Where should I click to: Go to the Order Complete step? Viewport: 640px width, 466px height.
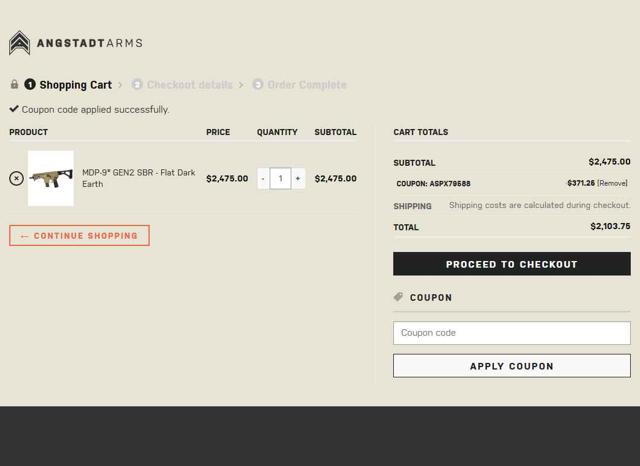pyautogui.click(x=307, y=85)
